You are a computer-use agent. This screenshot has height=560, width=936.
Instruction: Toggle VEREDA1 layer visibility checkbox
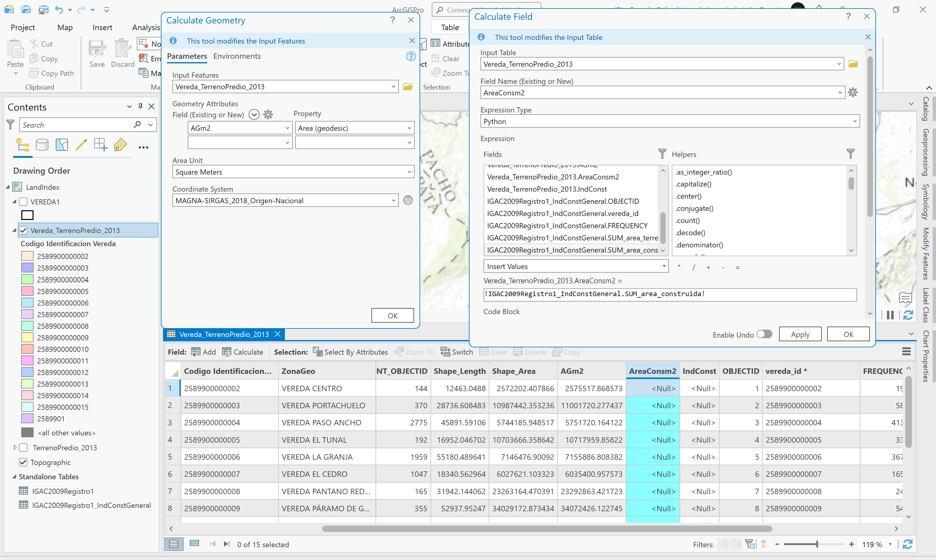point(23,202)
